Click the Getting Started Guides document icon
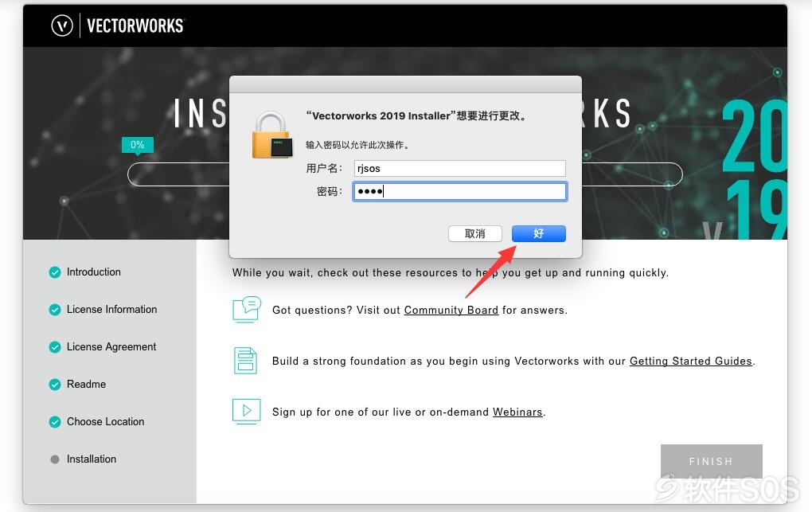The image size is (812, 512). click(x=245, y=361)
